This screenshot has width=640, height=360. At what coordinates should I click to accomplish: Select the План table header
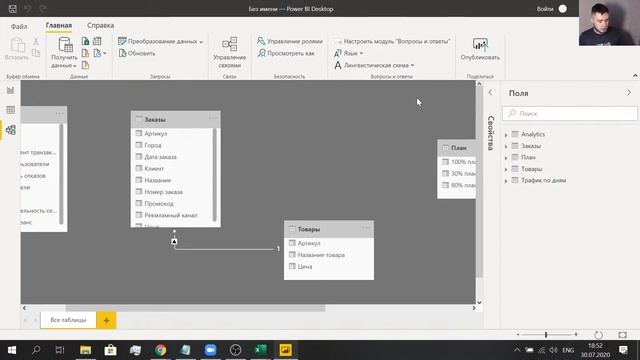[x=456, y=148]
